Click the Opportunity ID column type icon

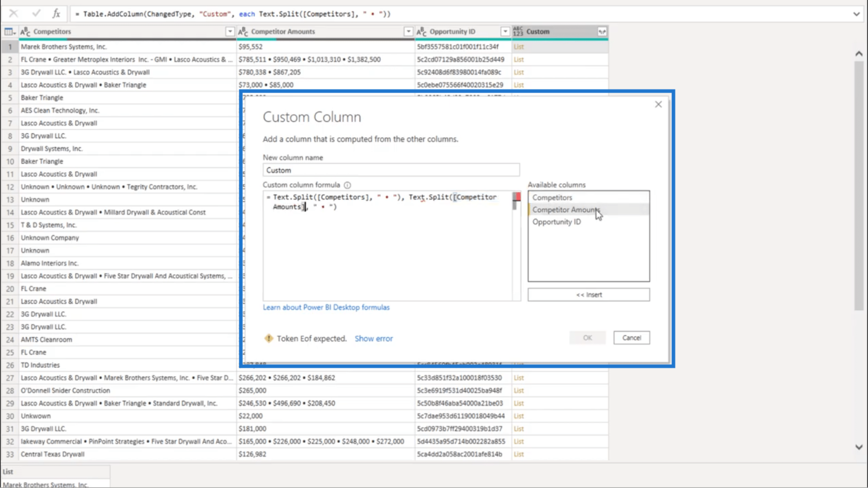tap(422, 32)
